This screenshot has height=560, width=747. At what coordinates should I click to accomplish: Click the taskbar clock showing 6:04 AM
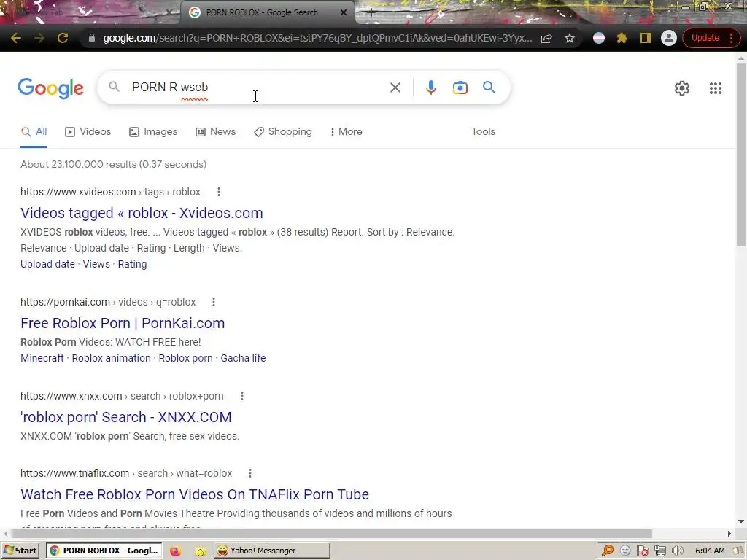pyautogui.click(x=710, y=551)
